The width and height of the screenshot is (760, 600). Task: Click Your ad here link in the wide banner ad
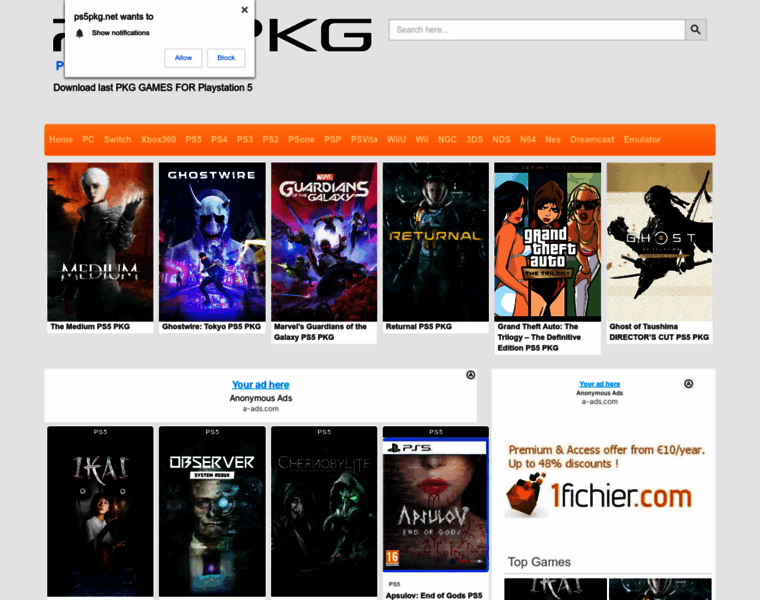[x=260, y=384]
